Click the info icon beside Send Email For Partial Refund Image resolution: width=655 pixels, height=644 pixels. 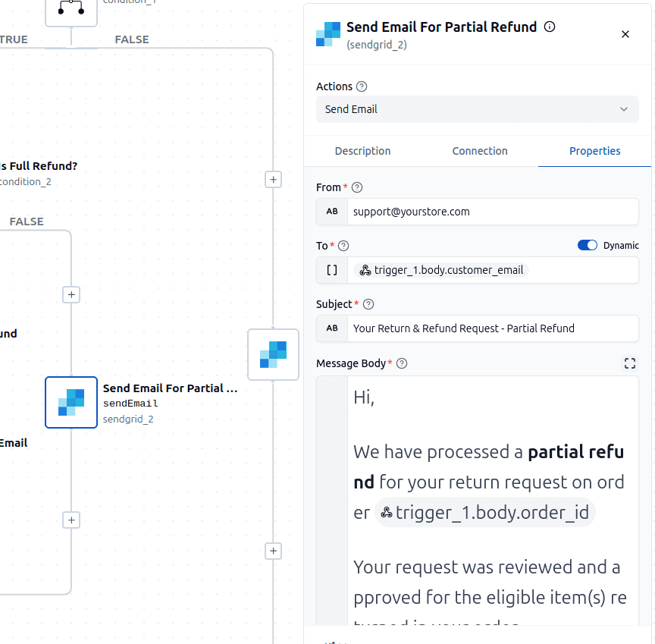coord(550,27)
